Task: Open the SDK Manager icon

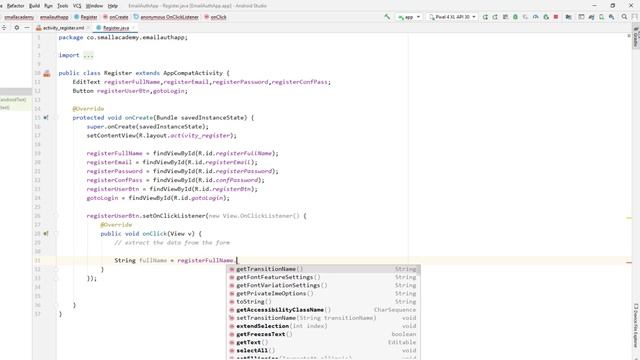Action: (x=611, y=17)
